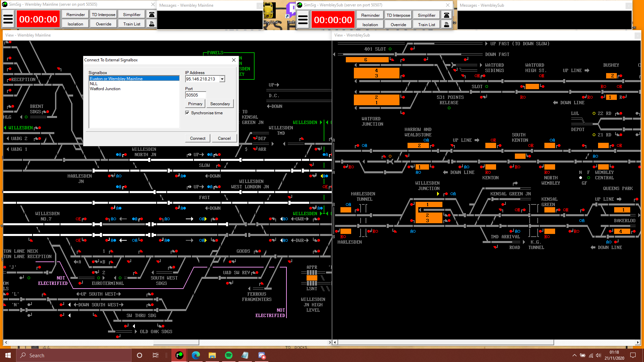Image resolution: width=644 pixels, height=362 pixels.
Task: Click orange Watford Junction platform 6 block
Action: point(367,60)
